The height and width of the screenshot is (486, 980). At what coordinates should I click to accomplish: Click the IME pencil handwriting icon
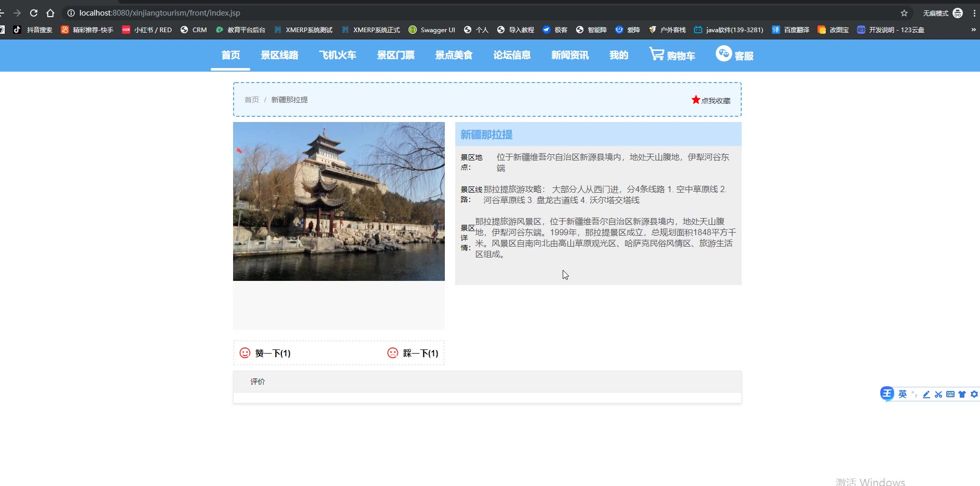927,394
